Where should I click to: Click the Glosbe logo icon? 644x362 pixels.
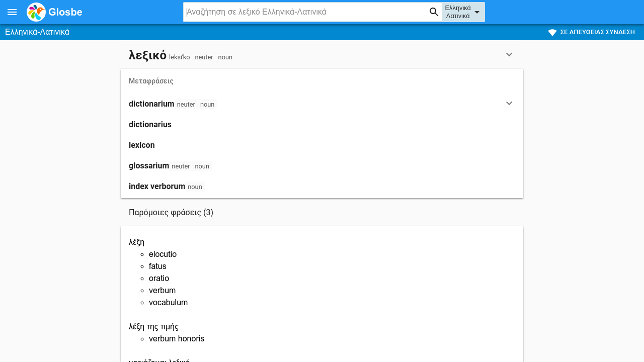click(x=36, y=12)
